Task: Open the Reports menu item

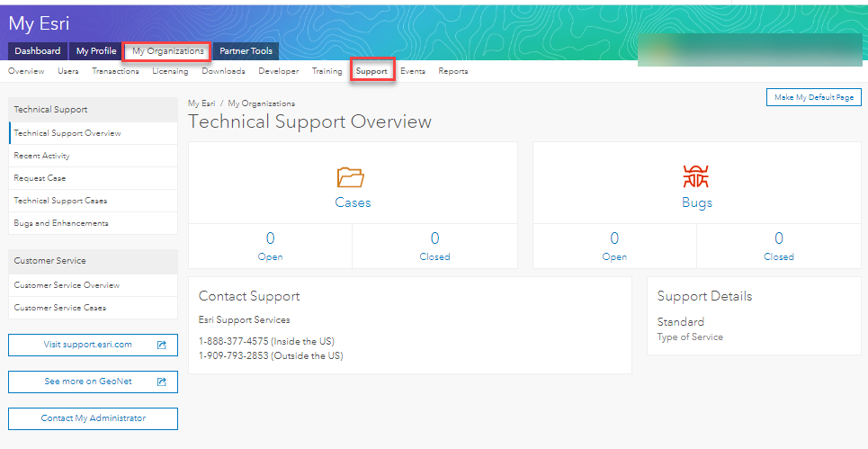Action: coord(452,71)
